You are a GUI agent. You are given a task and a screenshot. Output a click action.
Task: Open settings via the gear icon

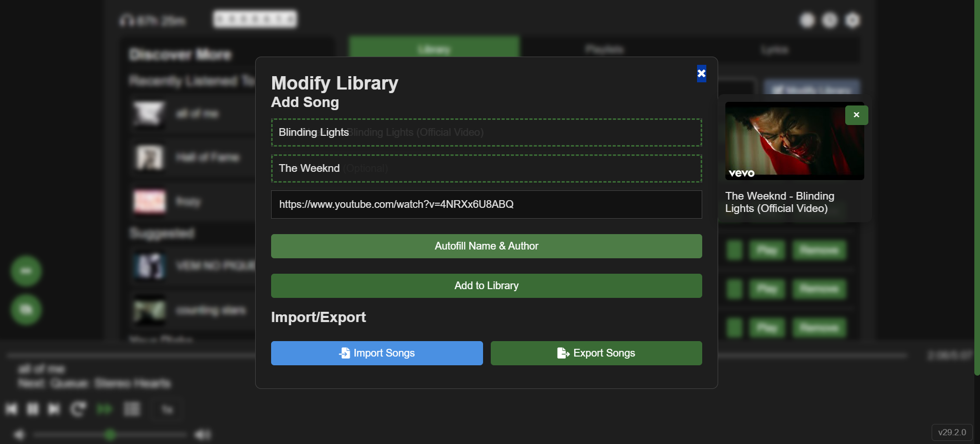852,20
